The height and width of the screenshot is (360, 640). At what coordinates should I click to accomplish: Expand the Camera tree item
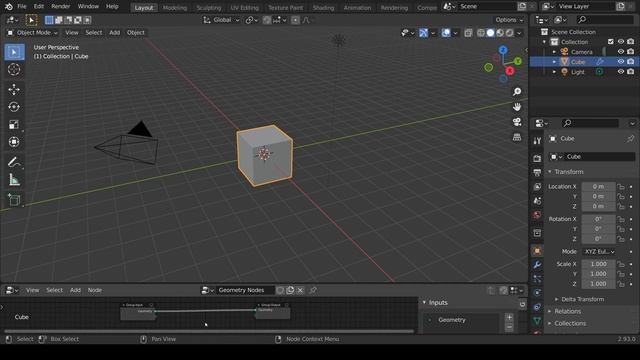tap(554, 52)
